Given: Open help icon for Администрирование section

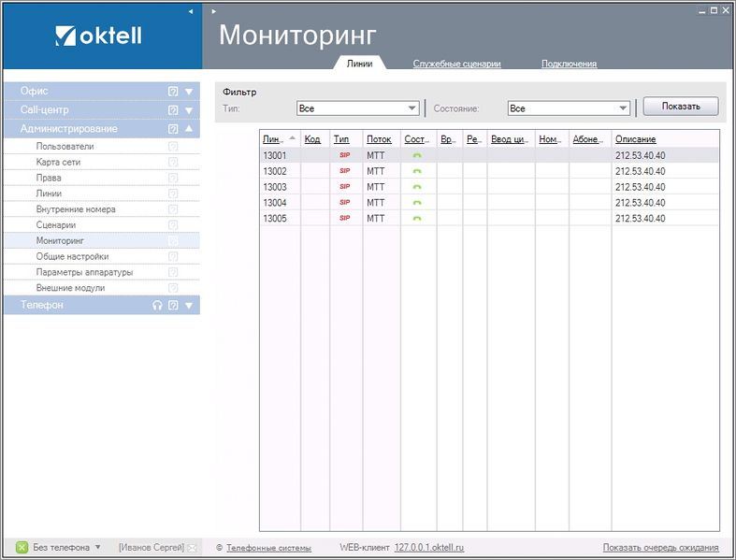Looking at the screenshot, I should coord(173,129).
